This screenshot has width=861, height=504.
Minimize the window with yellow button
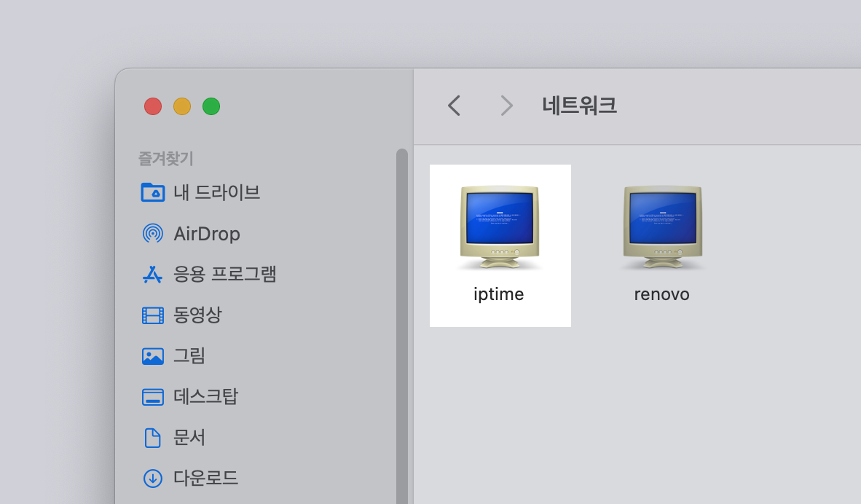click(x=182, y=106)
